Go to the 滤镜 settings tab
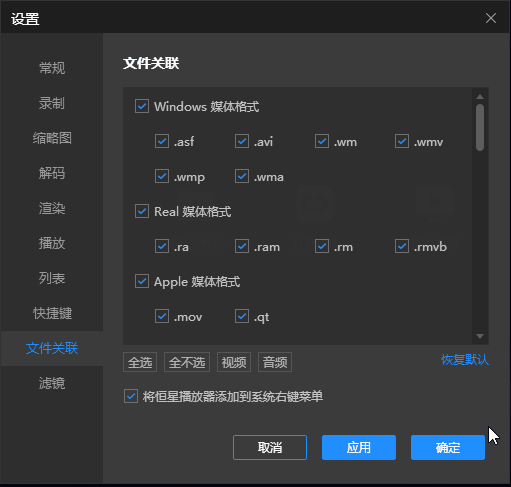This screenshot has width=511, height=487. (x=52, y=383)
